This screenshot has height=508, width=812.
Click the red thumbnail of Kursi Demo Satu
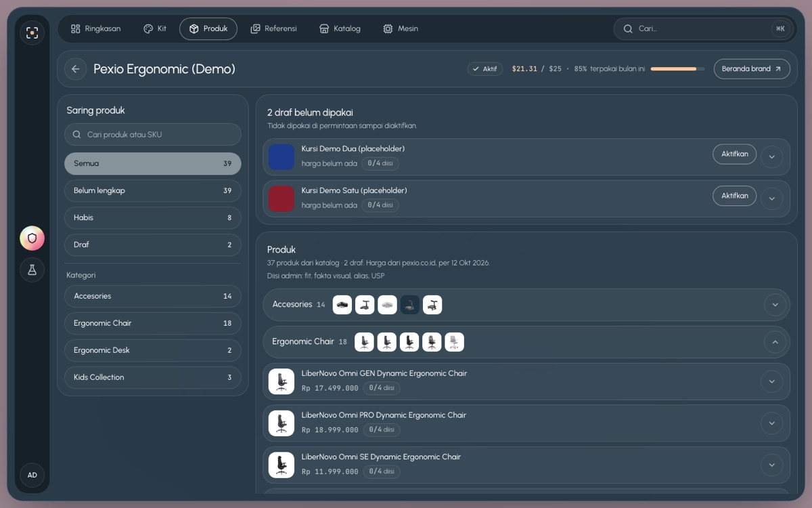pos(281,199)
